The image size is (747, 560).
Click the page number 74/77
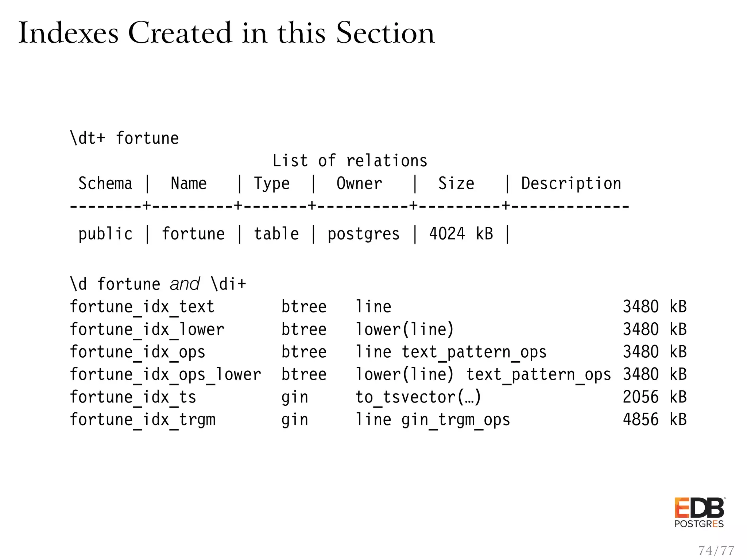[x=716, y=550]
